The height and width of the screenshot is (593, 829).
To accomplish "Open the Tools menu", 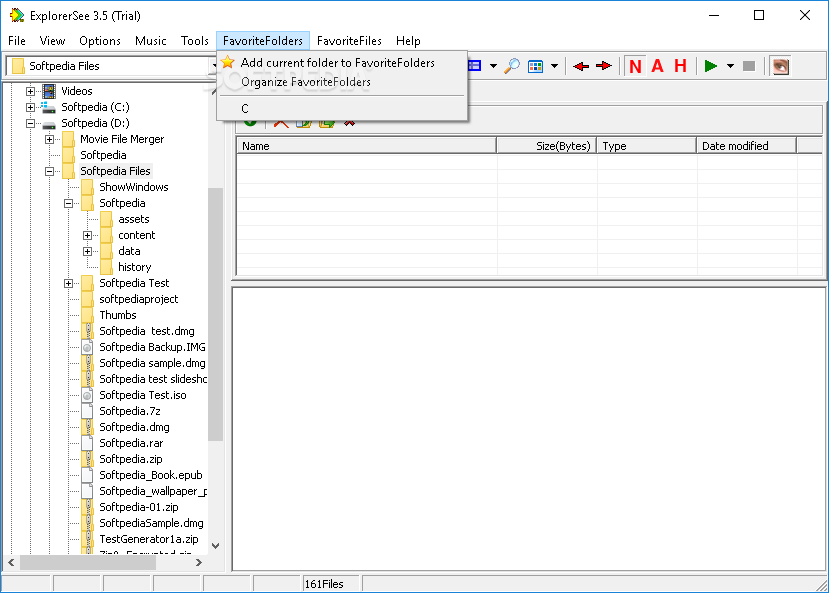I will pyautogui.click(x=195, y=41).
